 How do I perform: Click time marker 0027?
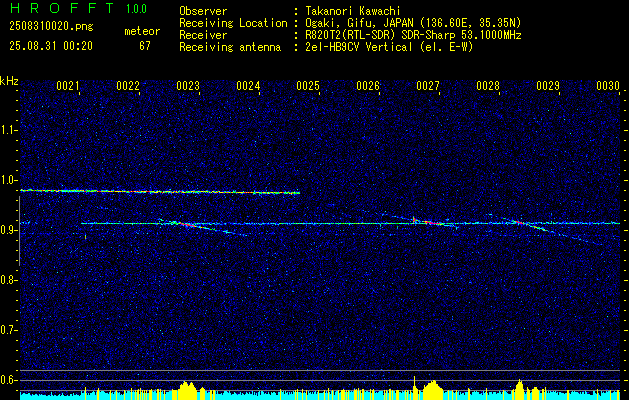[428, 85]
